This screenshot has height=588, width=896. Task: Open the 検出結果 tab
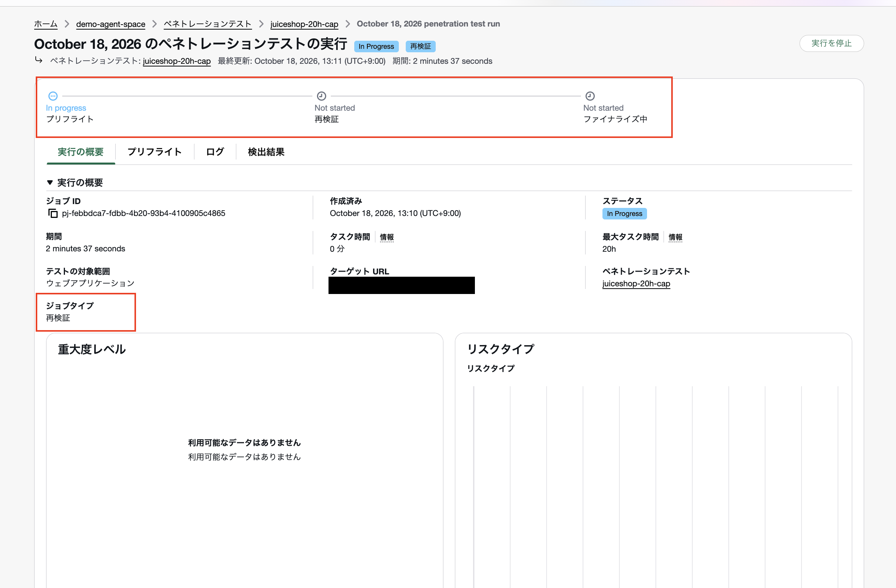point(266,152)
